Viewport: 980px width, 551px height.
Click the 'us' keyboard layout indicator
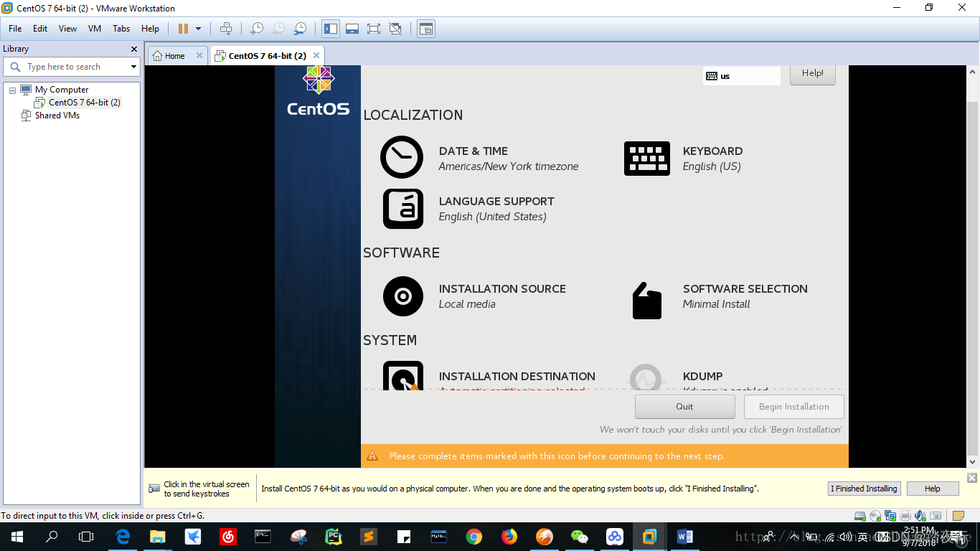coord(742,76)
